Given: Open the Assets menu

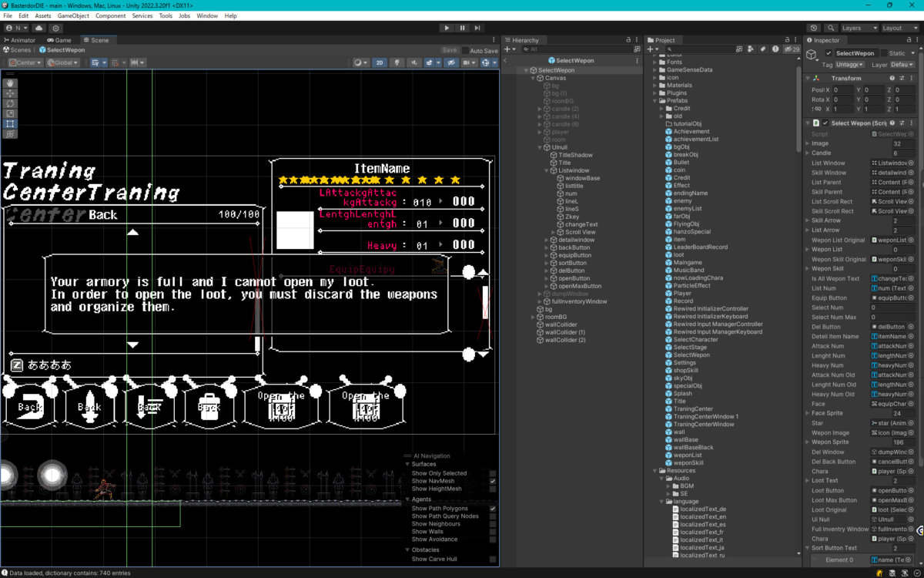Looking at the screenshot, I should pyautogui.click(x=43, y=15).
